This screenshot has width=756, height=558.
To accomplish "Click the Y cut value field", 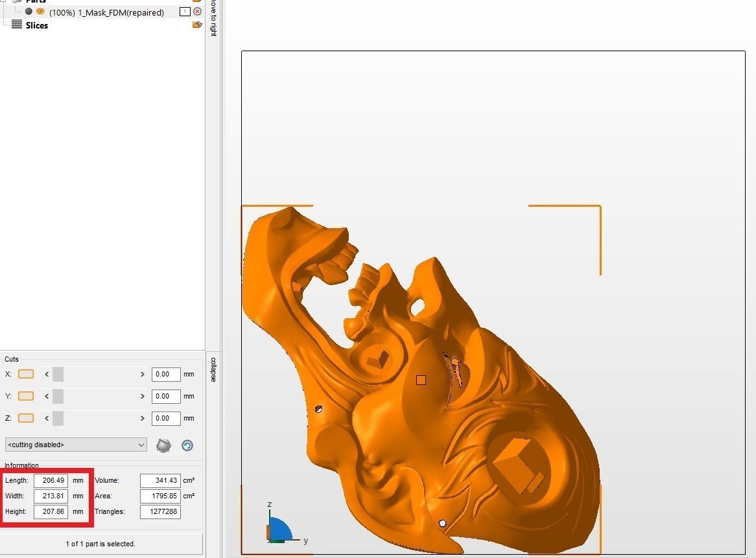I will (166, 397).
